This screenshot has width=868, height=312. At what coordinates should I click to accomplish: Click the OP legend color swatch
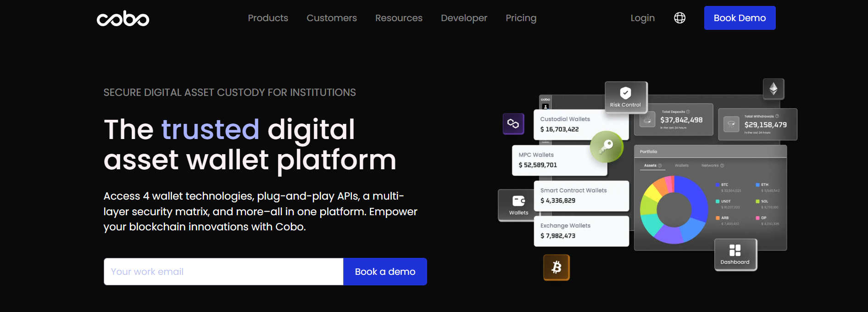758,218
